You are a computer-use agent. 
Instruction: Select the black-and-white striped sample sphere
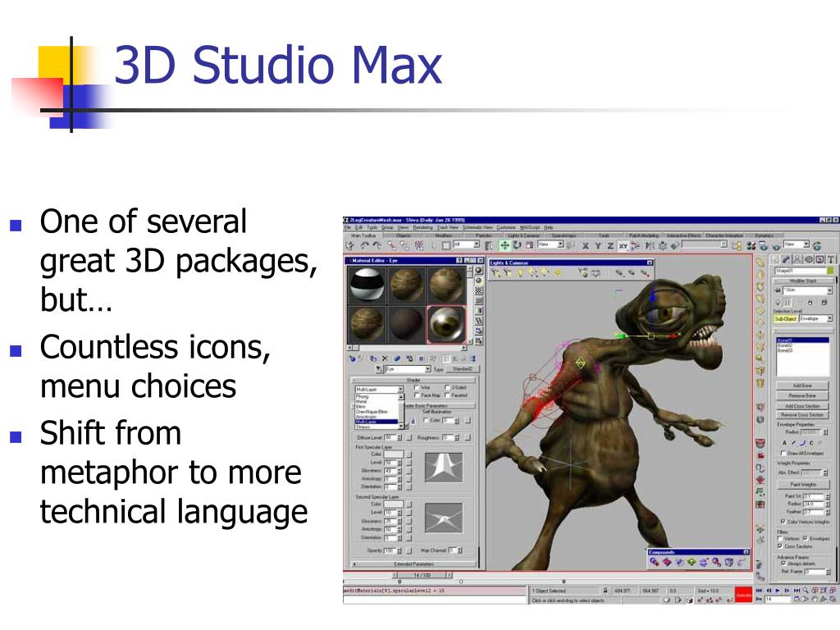click(367, 285)
